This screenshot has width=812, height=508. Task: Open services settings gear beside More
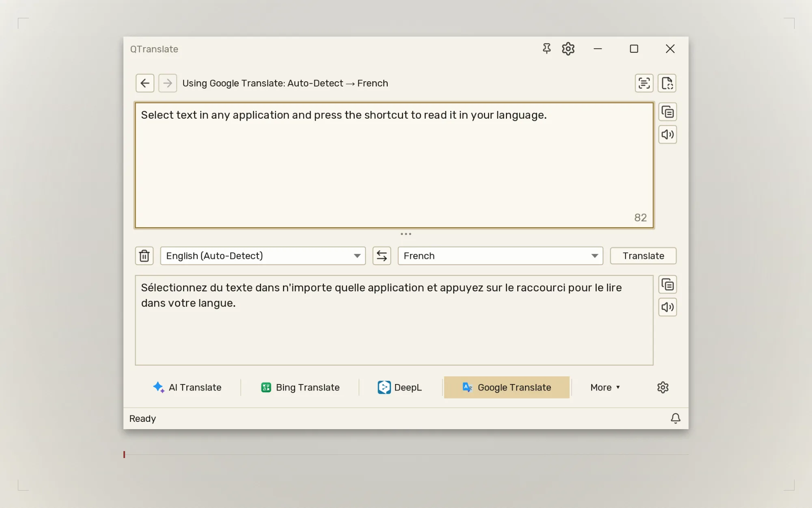click(x=663, y=387)
